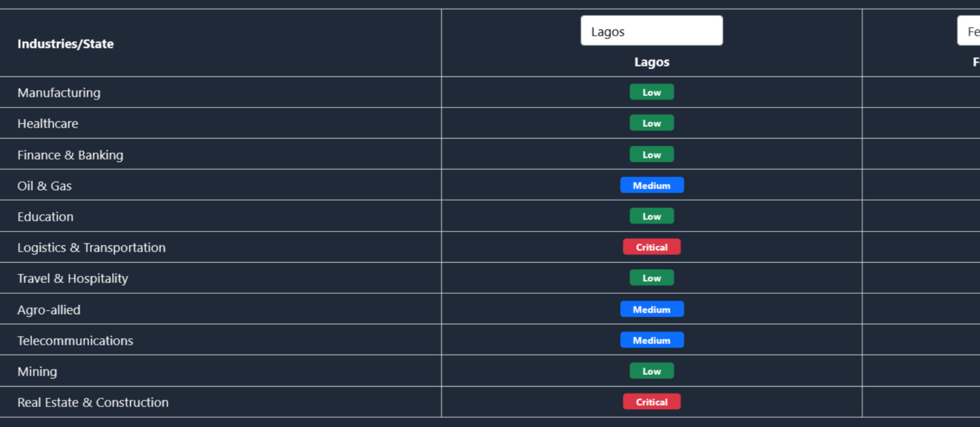Click the bold Lagos column heading
This screenshot has height=427, width=980.
651,62
